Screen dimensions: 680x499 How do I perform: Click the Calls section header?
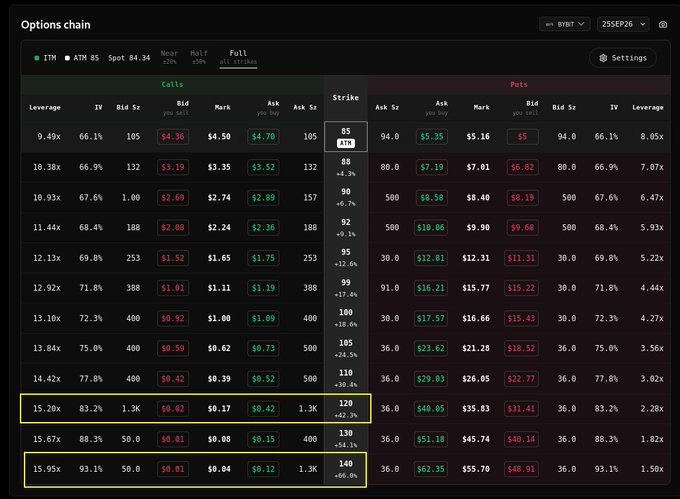point(172,85)
